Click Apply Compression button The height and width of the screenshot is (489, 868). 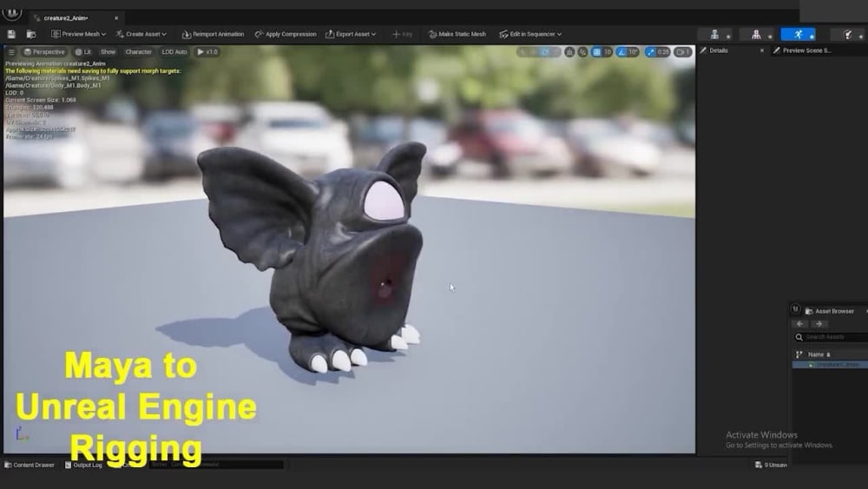(286, 35)
